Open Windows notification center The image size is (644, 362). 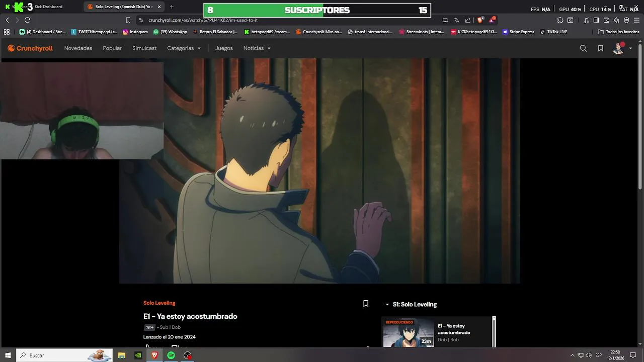pyautogui.click(x=633, y=355)
